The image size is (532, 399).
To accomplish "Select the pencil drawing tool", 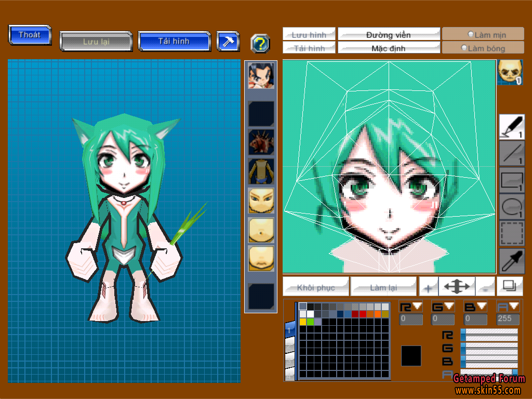I will tap(512, 126).
